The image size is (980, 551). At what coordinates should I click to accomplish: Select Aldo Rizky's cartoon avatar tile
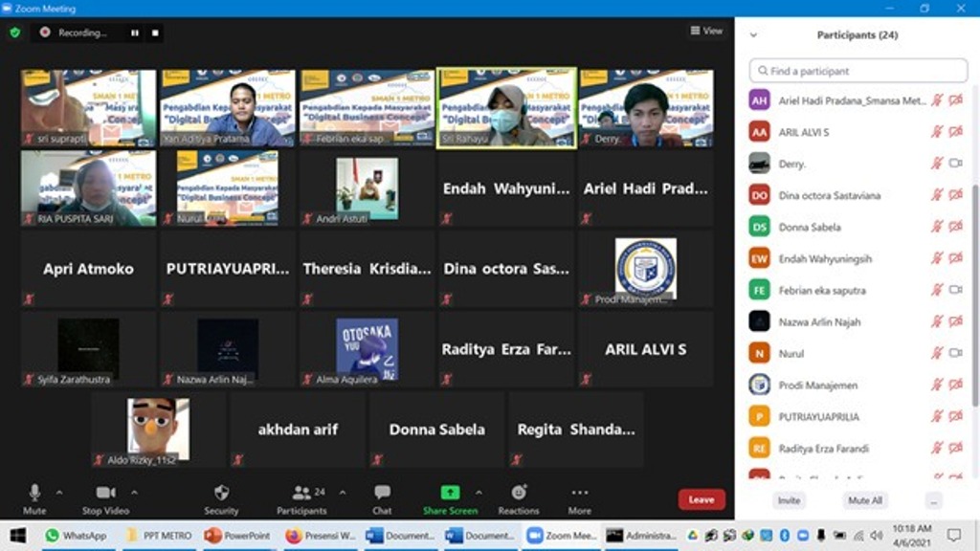158,430
